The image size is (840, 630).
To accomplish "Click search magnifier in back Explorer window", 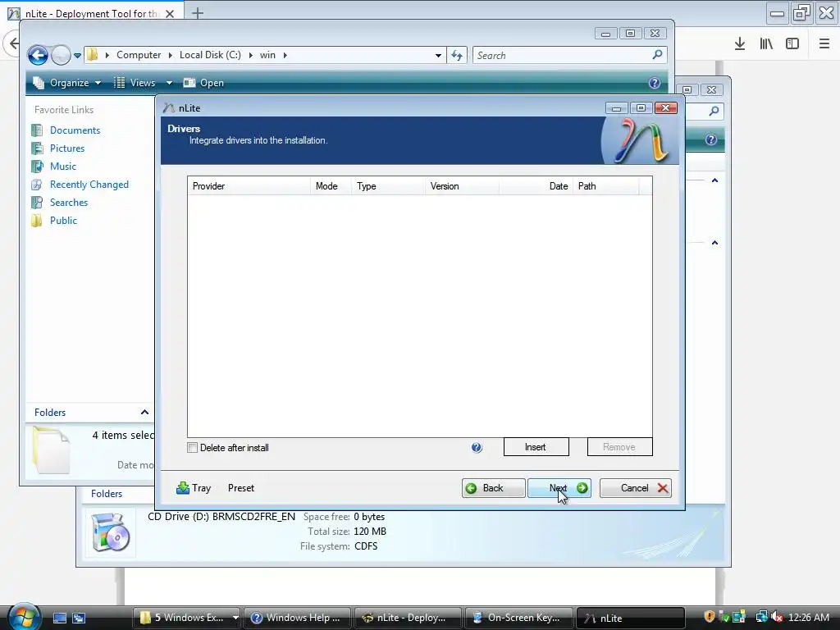I will tap(714, 111).
